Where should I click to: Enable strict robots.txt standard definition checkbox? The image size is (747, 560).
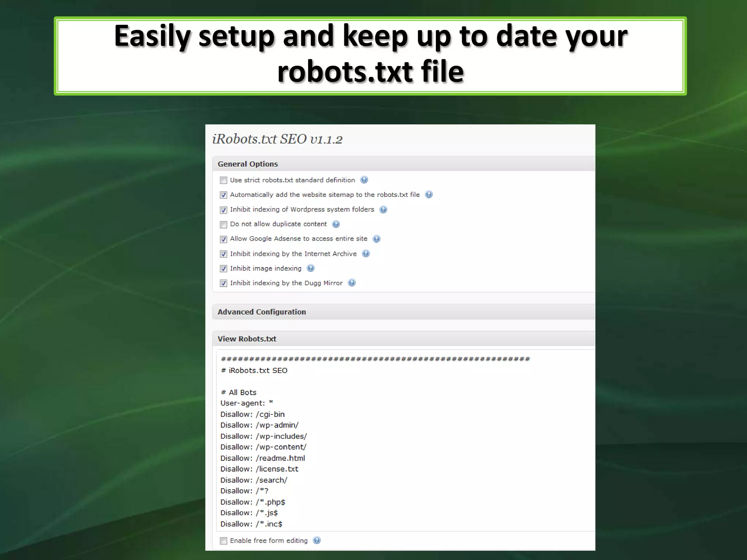[224, 180]
